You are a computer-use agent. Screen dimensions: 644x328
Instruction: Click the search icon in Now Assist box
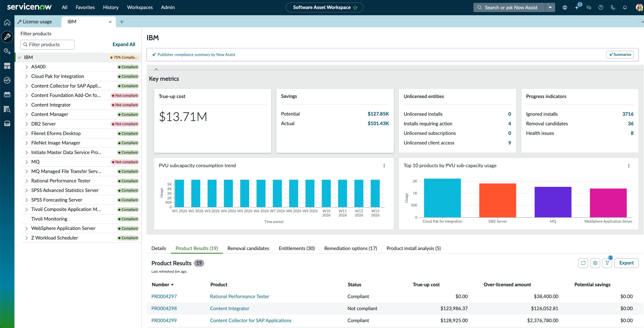click(x=479, y=8)
